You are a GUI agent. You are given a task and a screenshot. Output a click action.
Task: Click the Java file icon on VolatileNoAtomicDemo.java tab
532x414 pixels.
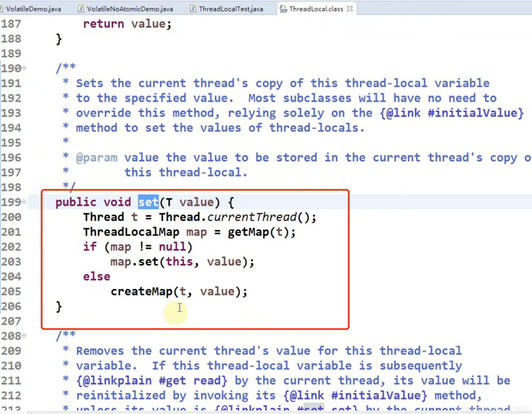[81, 8]
